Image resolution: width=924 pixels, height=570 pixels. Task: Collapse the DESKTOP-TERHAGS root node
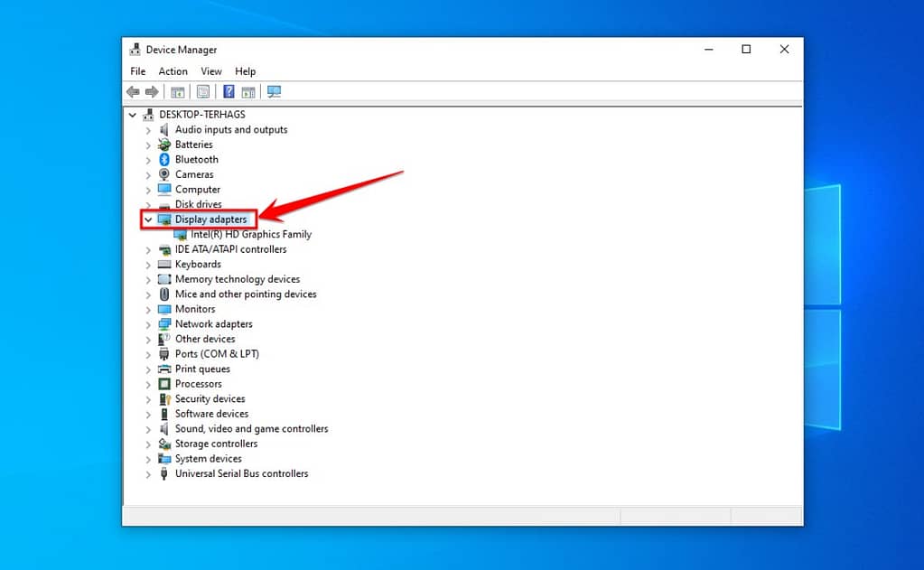133,115
